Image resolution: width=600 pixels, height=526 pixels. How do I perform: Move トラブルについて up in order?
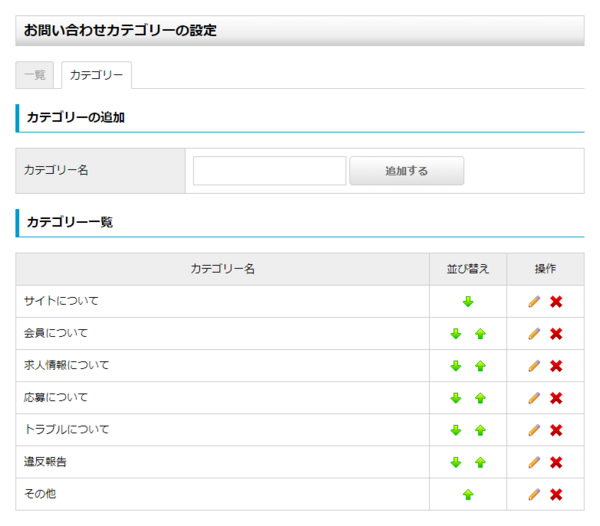coord(480,430)
